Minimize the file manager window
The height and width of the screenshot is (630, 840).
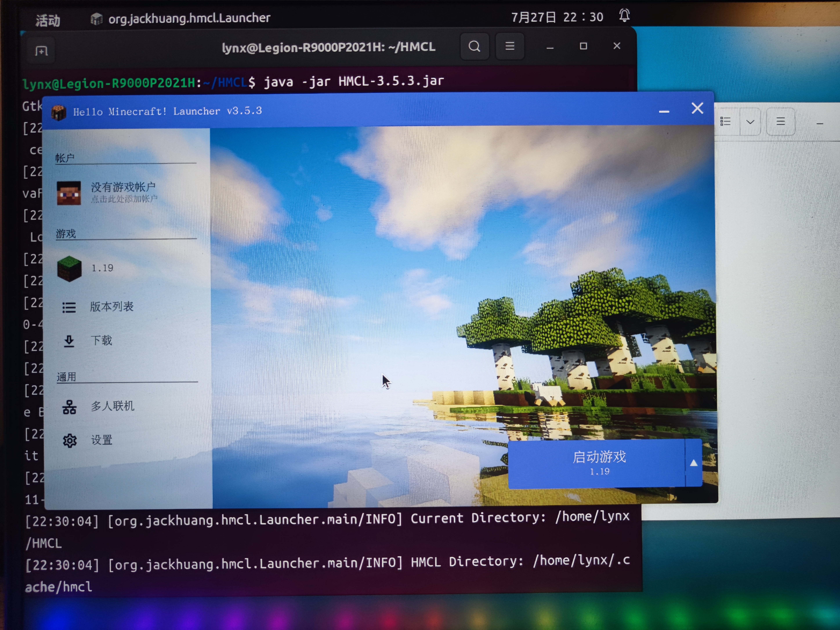(820, 123)
